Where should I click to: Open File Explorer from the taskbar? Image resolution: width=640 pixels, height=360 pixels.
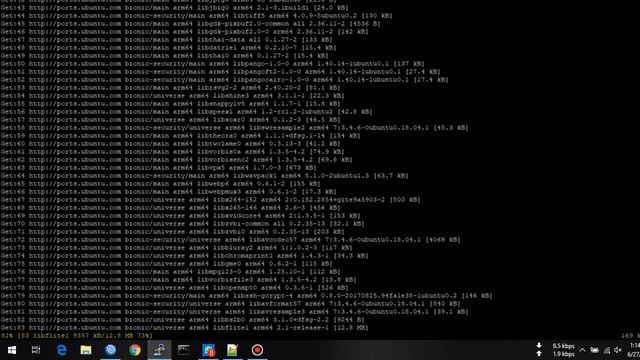pos(86,350)
